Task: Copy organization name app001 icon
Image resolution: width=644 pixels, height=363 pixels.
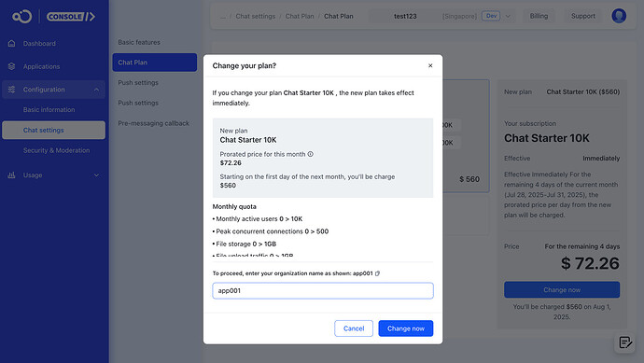Action: click(377, 273)
